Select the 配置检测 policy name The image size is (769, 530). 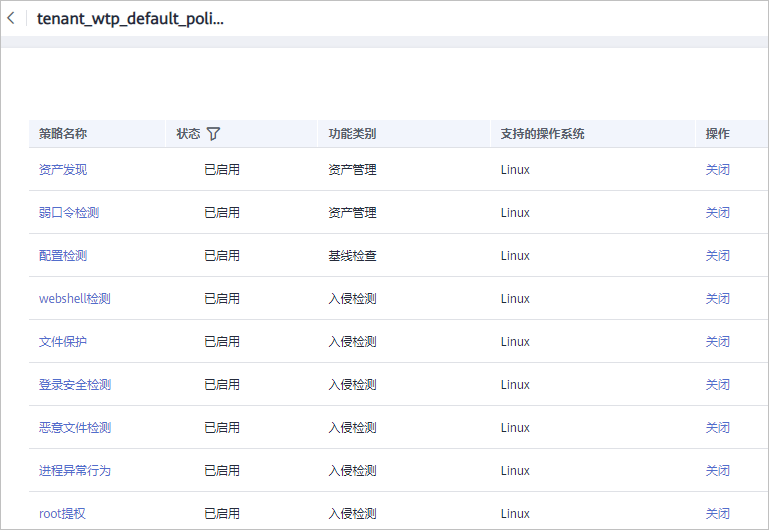click(x=63, y=256)
